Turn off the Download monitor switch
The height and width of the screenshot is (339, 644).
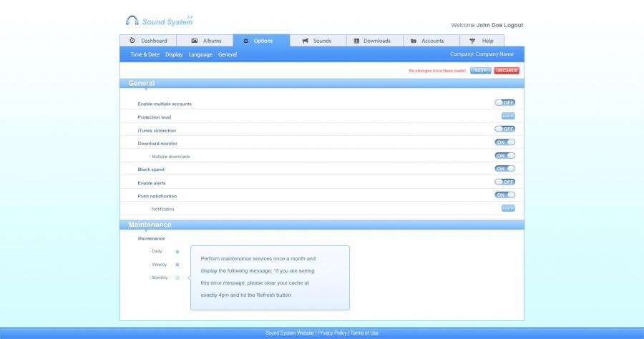(504, 142)
